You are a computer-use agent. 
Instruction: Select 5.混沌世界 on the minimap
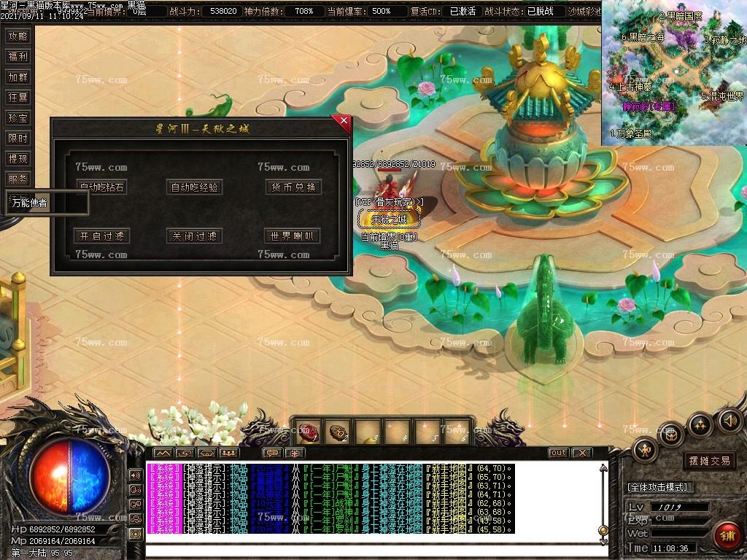[x=722, y=96]
